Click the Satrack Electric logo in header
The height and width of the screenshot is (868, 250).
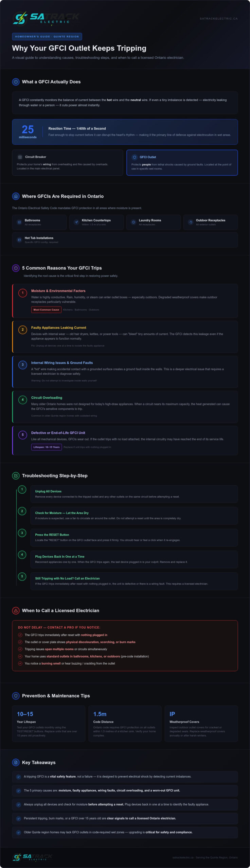tap(46, 18)
